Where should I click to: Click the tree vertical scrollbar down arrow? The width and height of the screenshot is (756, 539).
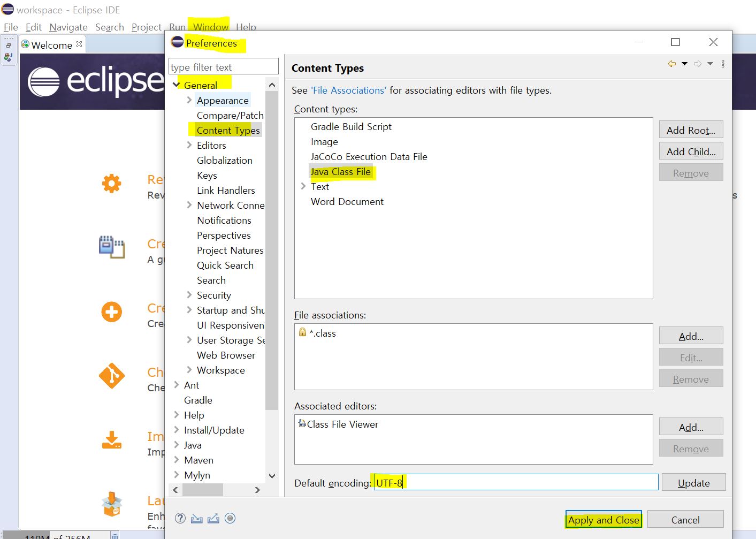coord(272,476)
